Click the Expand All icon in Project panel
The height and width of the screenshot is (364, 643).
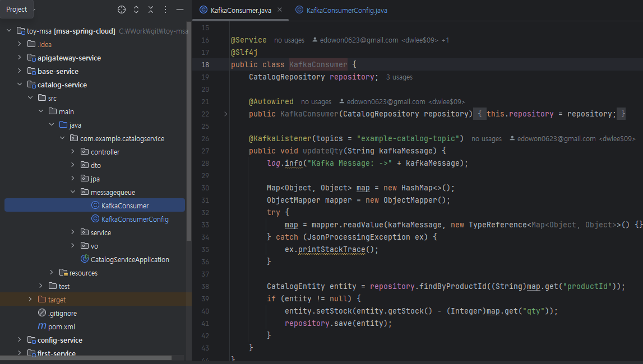coord(136,10)
